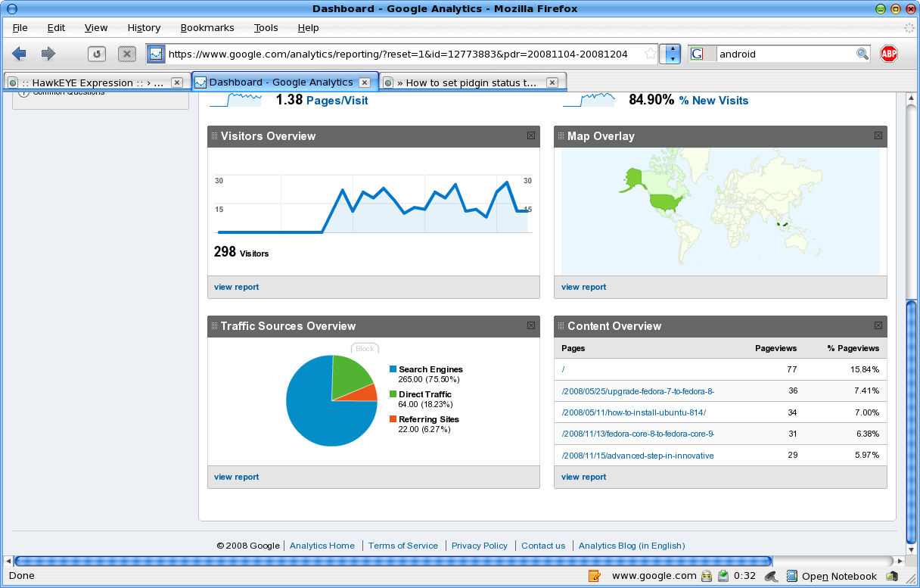Open the Google search engine selector

pyautogui.click(x=701, y=54)
